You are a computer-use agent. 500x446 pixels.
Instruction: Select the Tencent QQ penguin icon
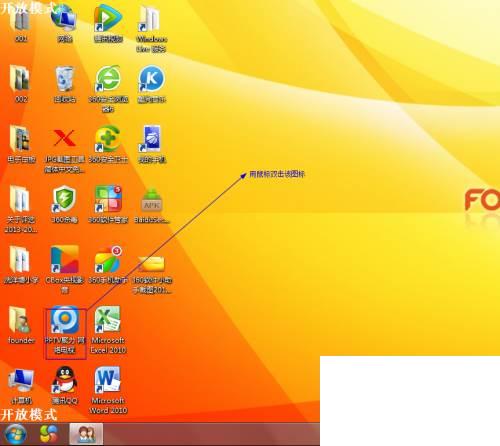65,385
